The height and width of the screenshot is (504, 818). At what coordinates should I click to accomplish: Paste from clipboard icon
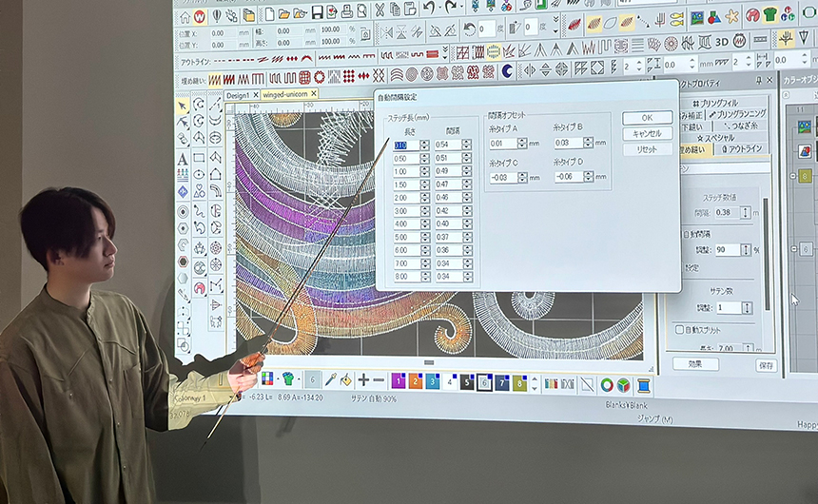pos(410,9)
